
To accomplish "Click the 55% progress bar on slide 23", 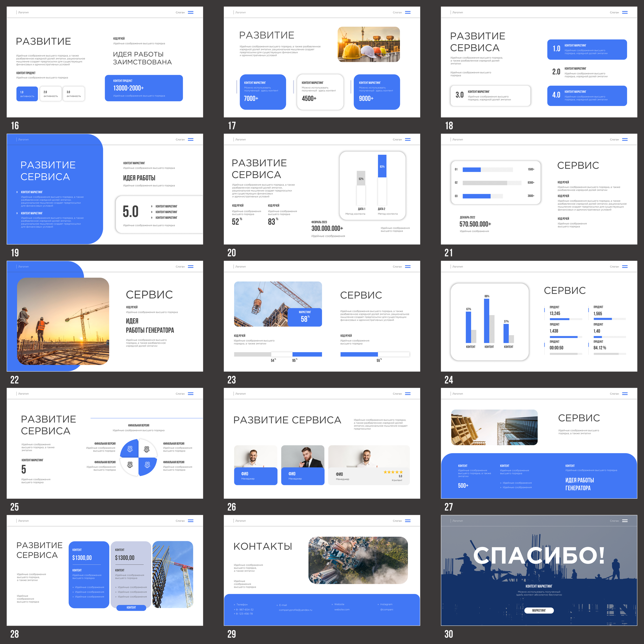I will coord(375,354).
